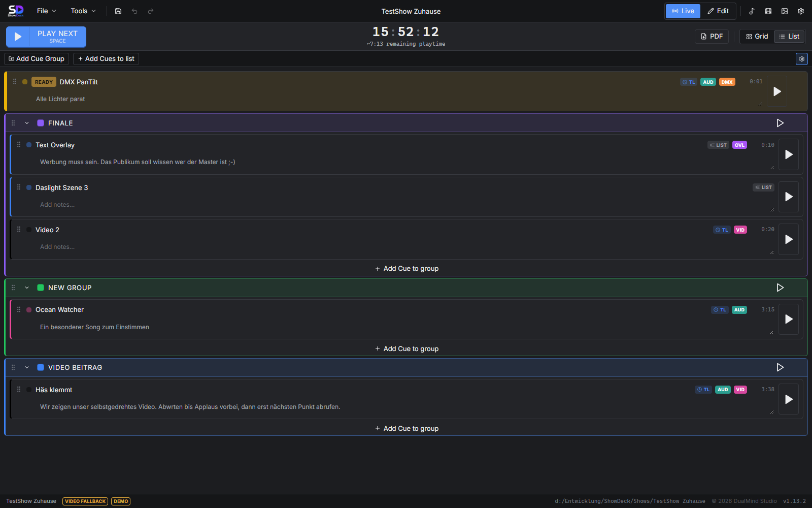Viewport: 812px width, 508px height.
Task: Click Add Cue Group
Action: point(37,59)
